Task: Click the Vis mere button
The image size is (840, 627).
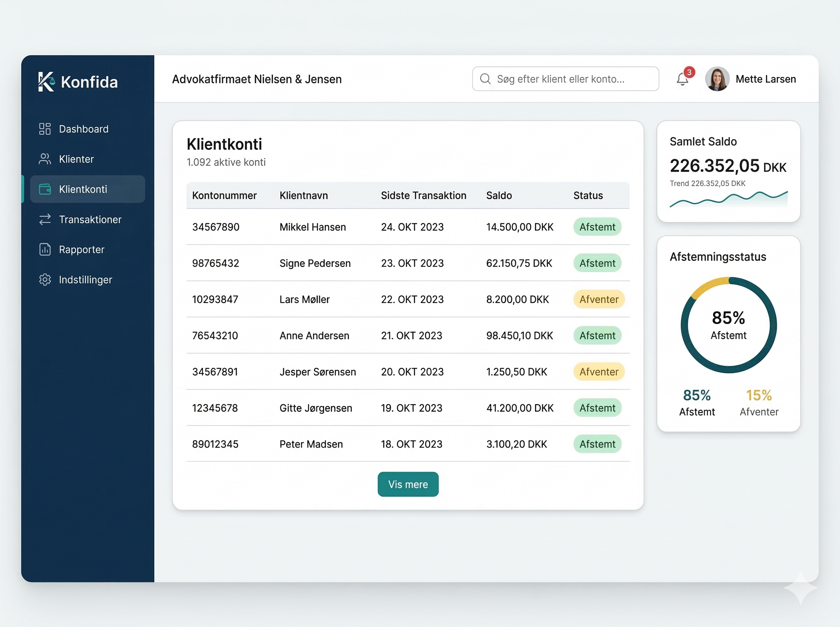Action: click(408, 484)
